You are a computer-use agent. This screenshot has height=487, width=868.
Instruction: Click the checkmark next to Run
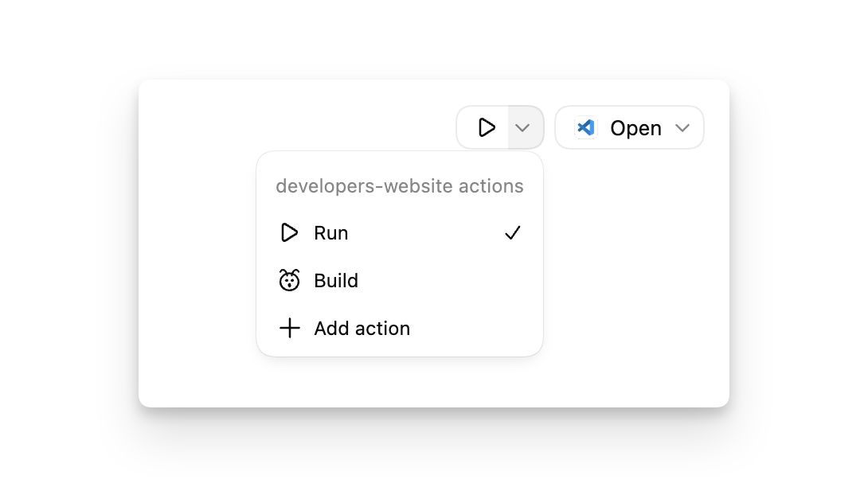pos(513,232)
